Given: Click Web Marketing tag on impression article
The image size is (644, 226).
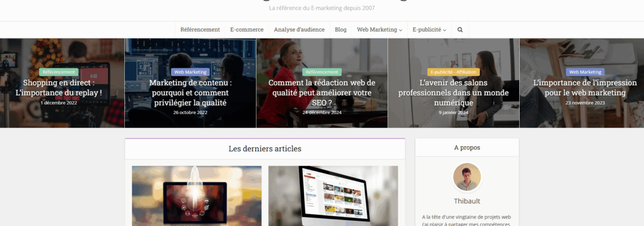Looking at the screenshot, I should (x=585, y=72).
